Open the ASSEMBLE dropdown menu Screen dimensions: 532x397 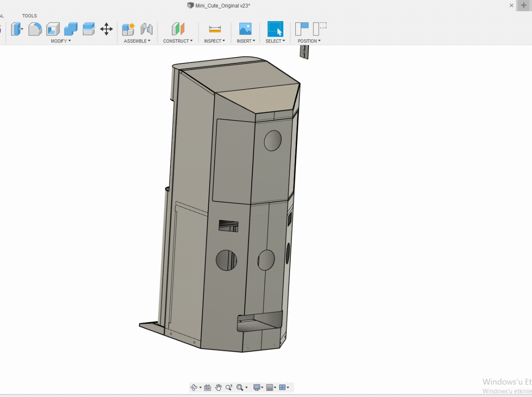(137, 41)
